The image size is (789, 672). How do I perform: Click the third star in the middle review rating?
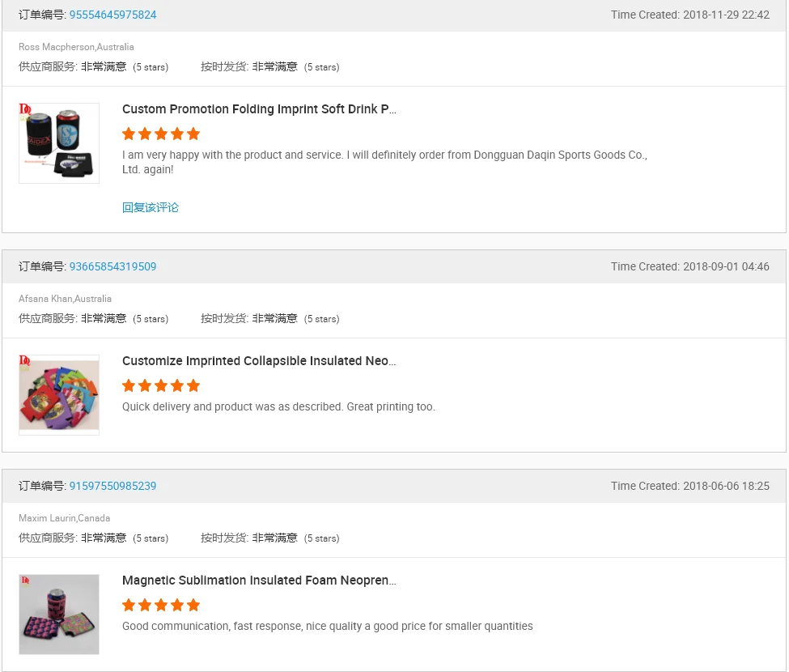click(161, 385)
